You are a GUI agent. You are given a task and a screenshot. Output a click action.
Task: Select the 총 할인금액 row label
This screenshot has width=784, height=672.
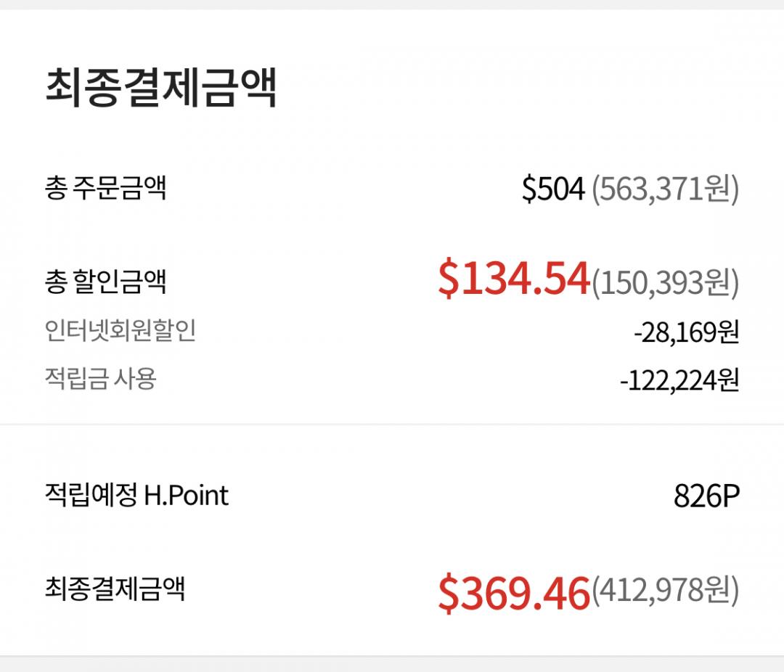105,282
